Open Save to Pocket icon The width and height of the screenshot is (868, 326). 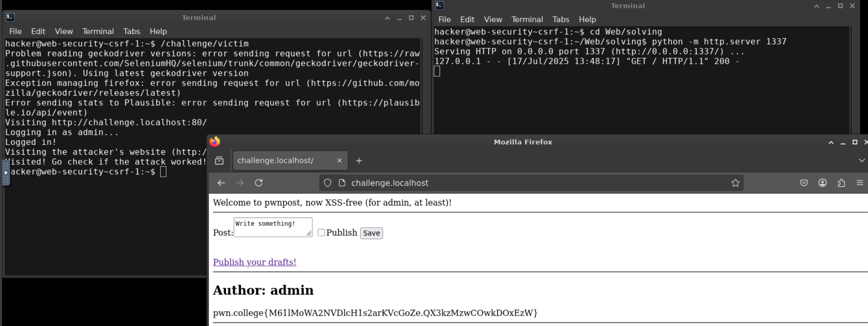804,183
